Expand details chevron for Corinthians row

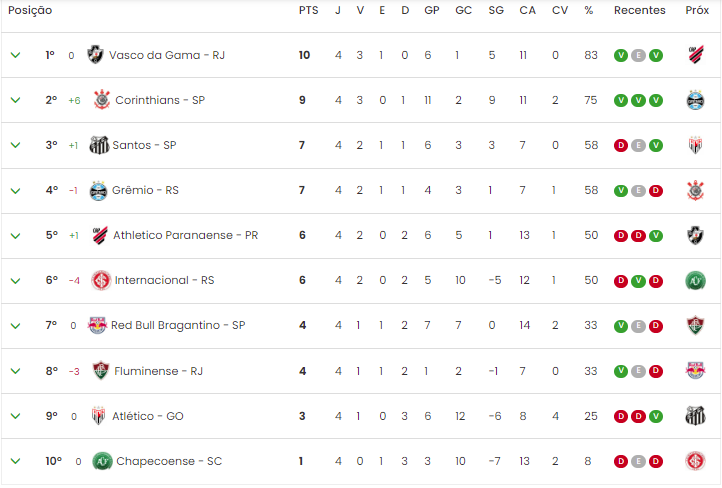15,100
